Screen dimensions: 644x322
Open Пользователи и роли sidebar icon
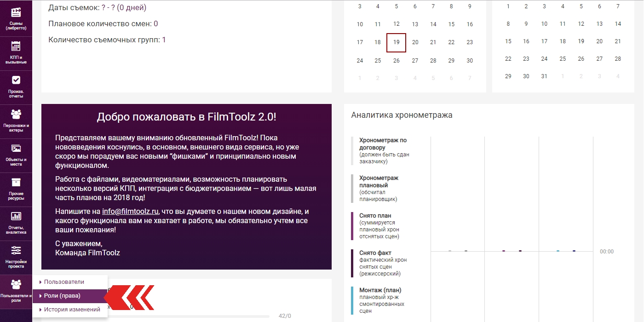click(16, 284)
